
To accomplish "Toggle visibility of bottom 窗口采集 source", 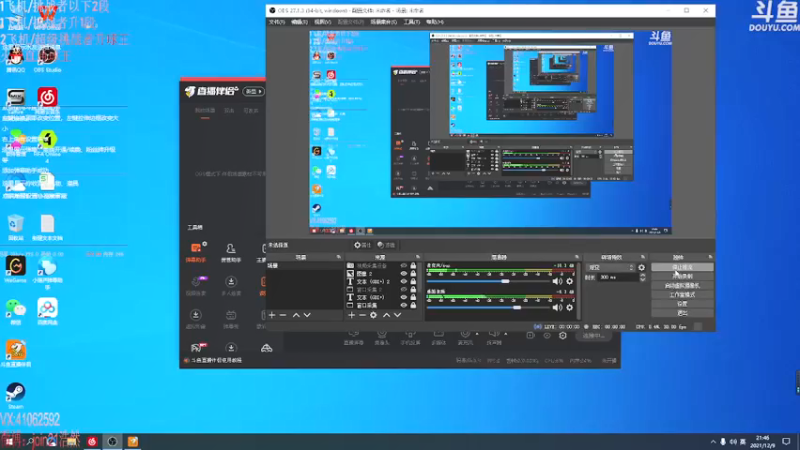I will [404, 305].
